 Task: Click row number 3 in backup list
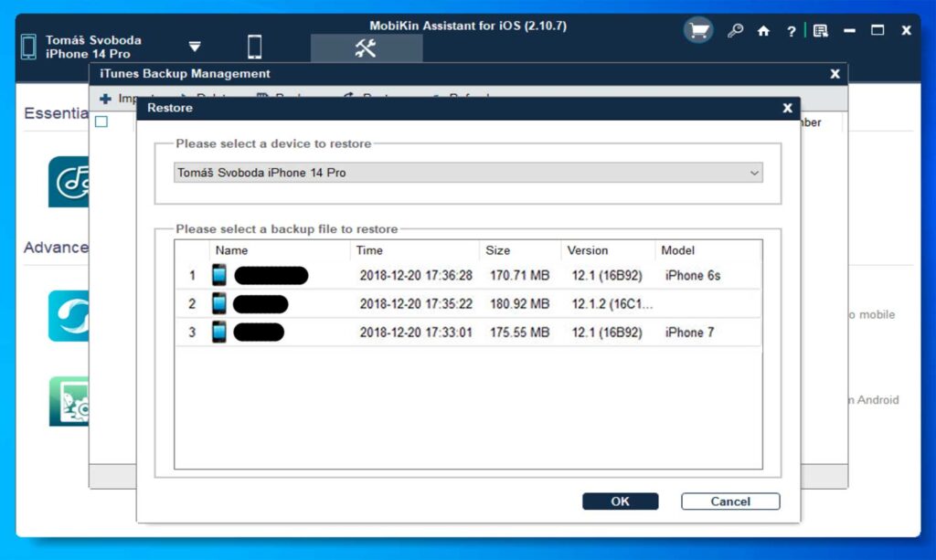coord(192,333)
